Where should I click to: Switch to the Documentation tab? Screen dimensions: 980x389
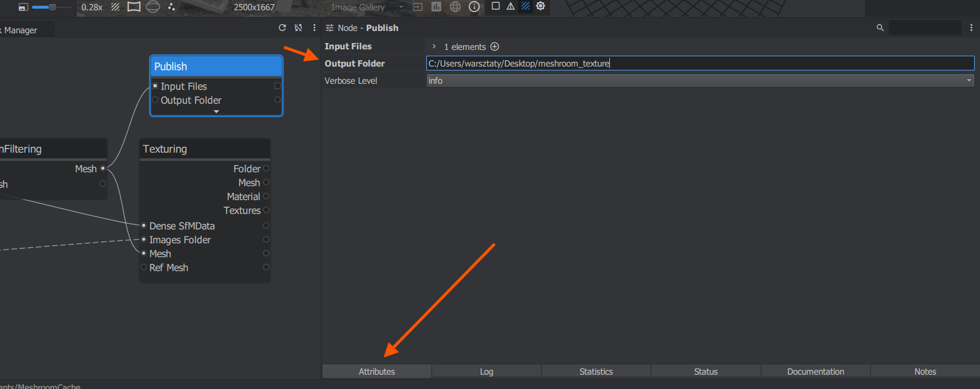click(x=815, y=371)
